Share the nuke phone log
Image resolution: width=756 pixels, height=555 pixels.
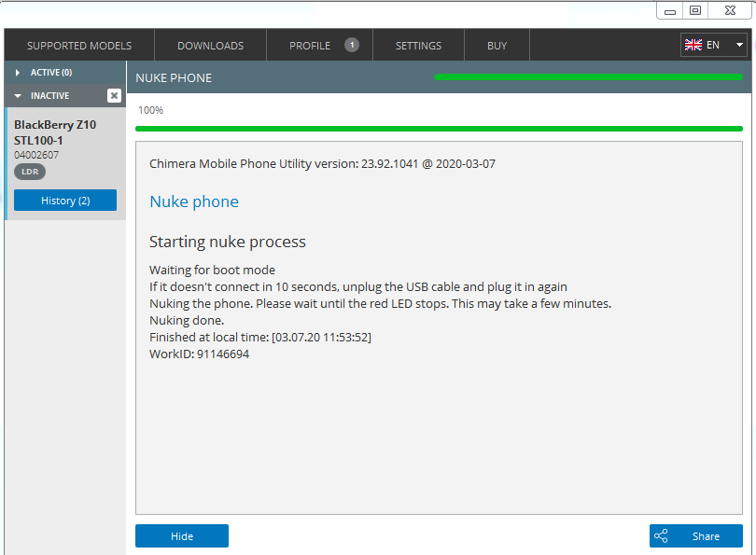(x=695, y=535)
